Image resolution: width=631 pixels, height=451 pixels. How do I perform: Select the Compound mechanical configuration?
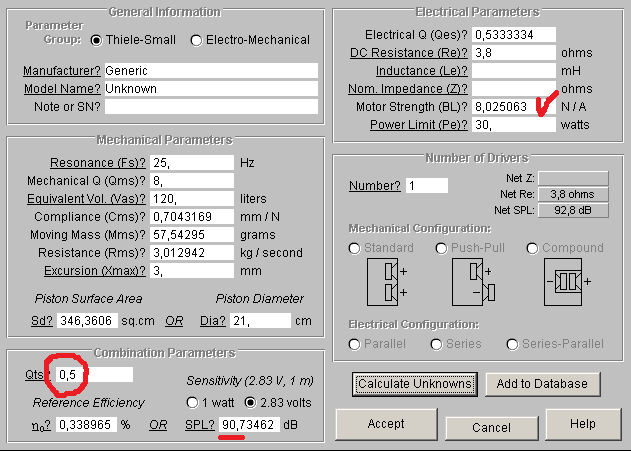pyautogui.click(x=532, y=248)
